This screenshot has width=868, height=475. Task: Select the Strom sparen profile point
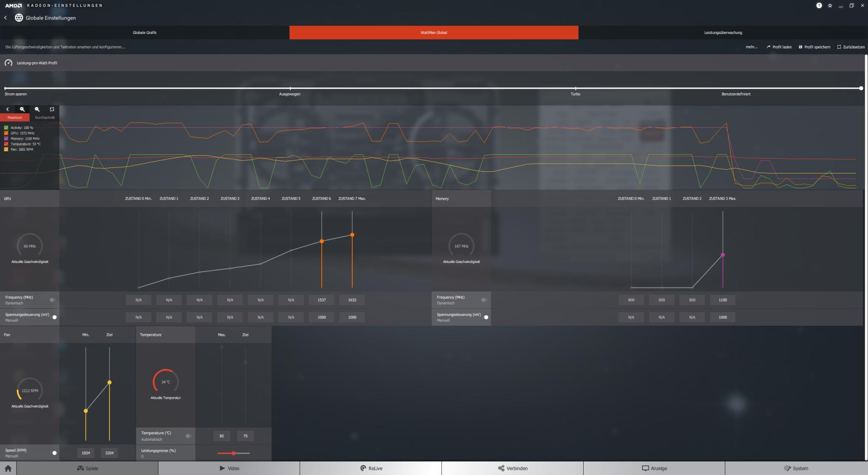5,88
